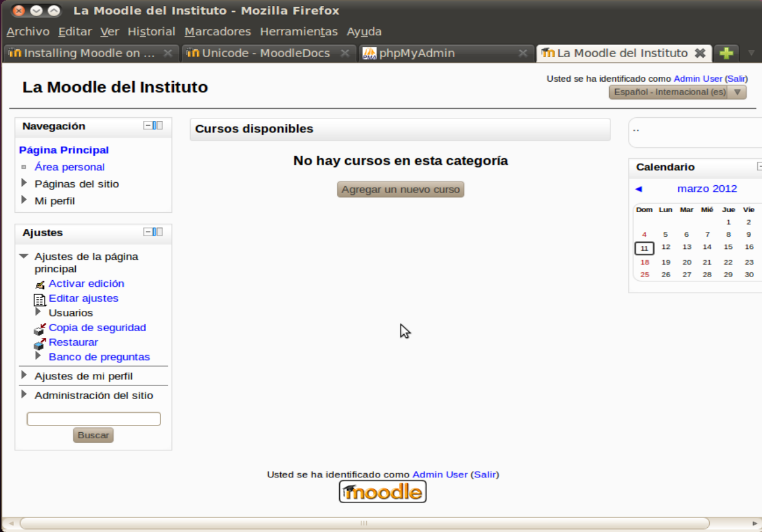Dock the Navegación block to the side

point(158,125)
